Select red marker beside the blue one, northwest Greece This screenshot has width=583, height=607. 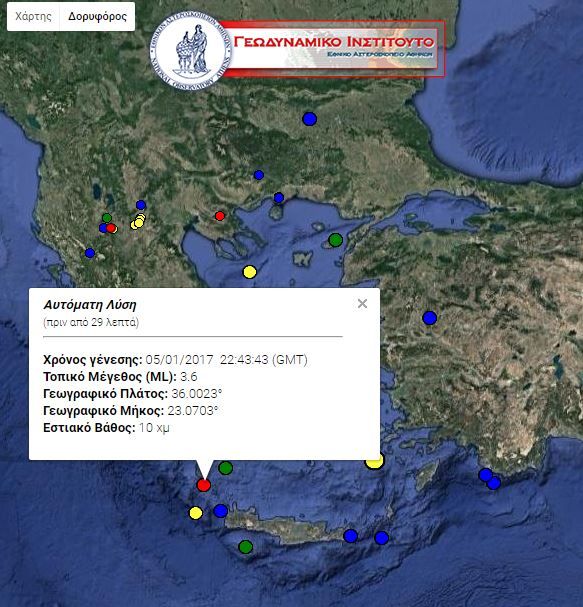pos(111,228)
